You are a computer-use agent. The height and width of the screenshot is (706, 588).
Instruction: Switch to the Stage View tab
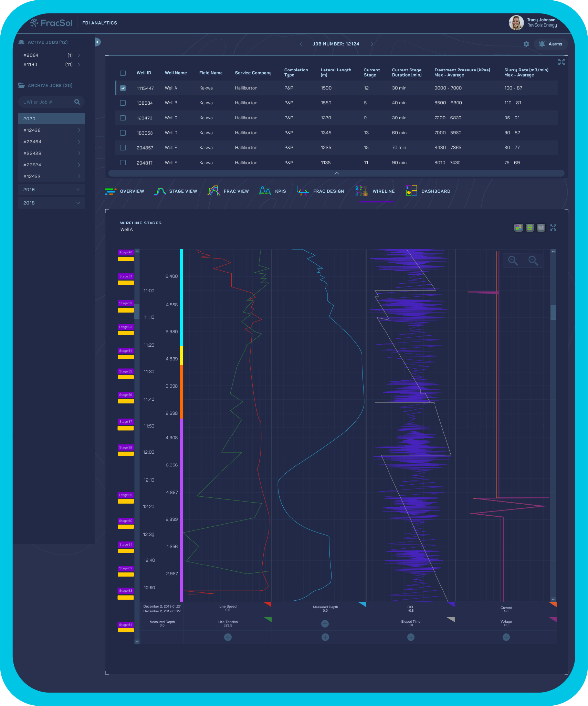[x=176, y=191]
